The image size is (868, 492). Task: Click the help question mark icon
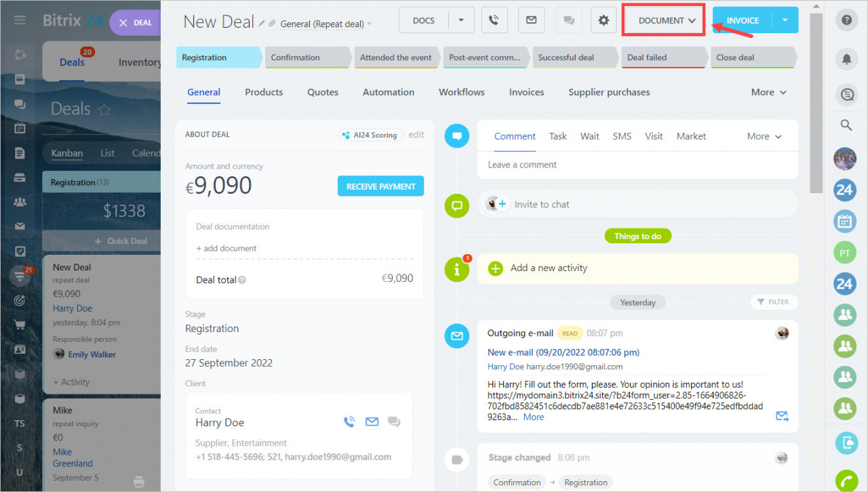pyautogui.click(x=846, y=20)
